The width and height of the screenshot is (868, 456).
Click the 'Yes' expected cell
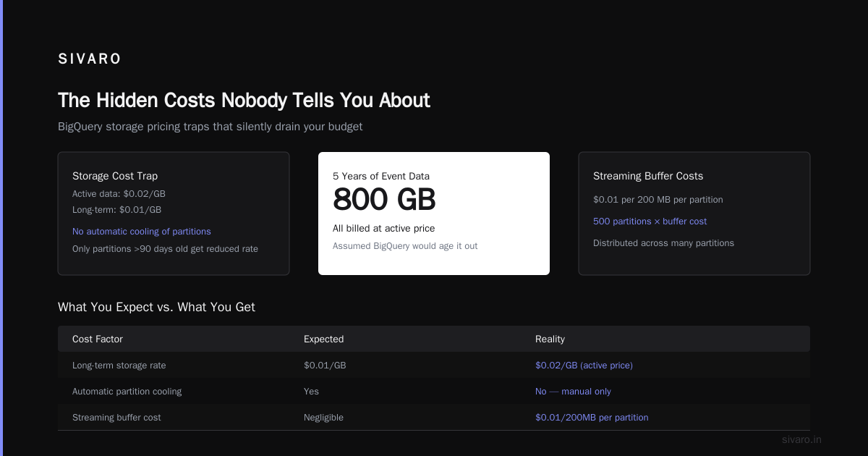[311, 392]
